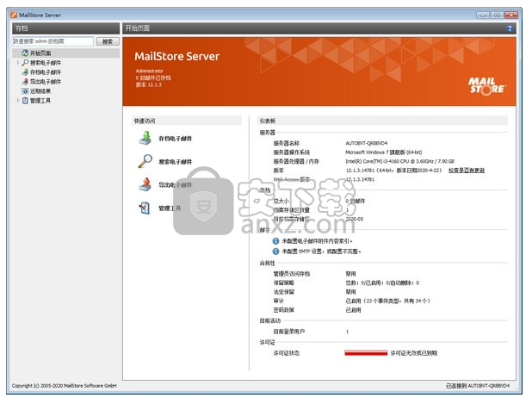This screenshot has height=404, width=532.
Task: Click the 存档电子邮件 icon in sidebar tree
Action: 25,72
